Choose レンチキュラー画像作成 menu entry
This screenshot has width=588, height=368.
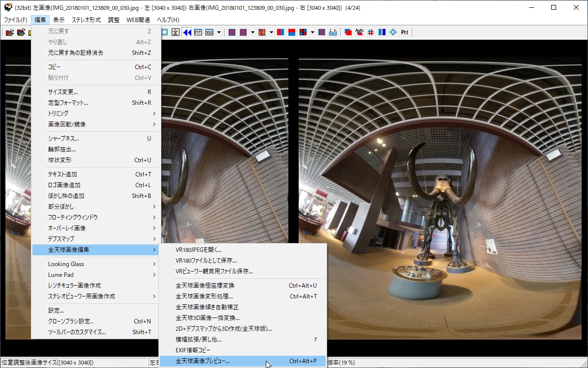point(97,286)
